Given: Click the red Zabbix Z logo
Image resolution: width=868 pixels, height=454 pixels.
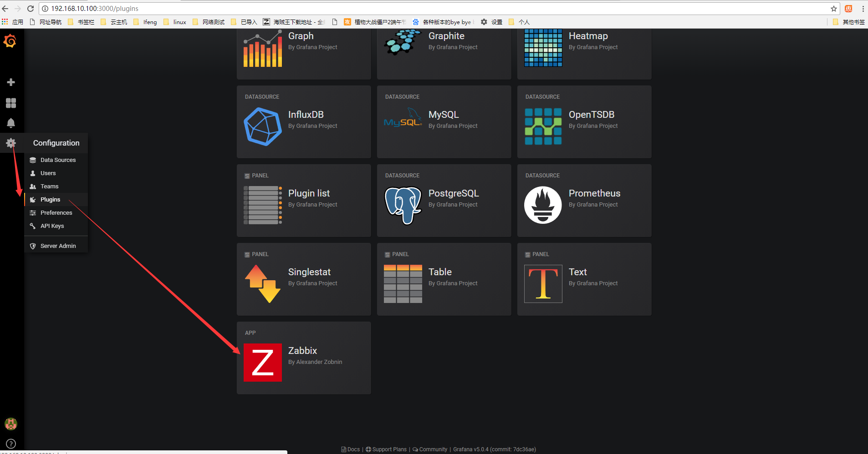Looking at the screenshot, I should pyautogui.click(x=263, y=363).
